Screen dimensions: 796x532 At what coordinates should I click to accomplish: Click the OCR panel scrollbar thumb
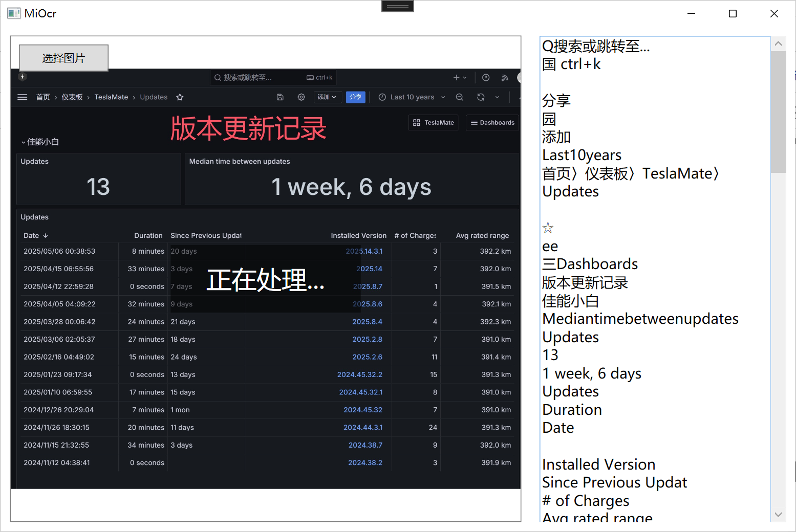coord(779,112)
